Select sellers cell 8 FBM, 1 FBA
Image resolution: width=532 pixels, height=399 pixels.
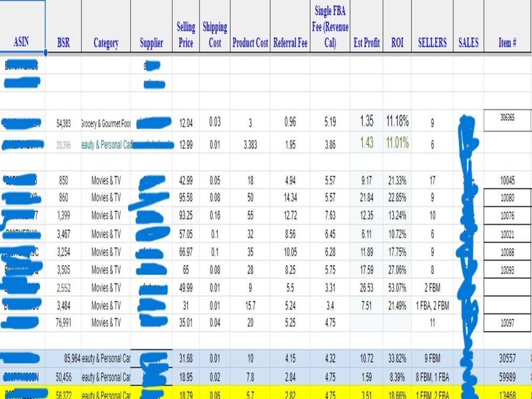click(x=432, y=377)
